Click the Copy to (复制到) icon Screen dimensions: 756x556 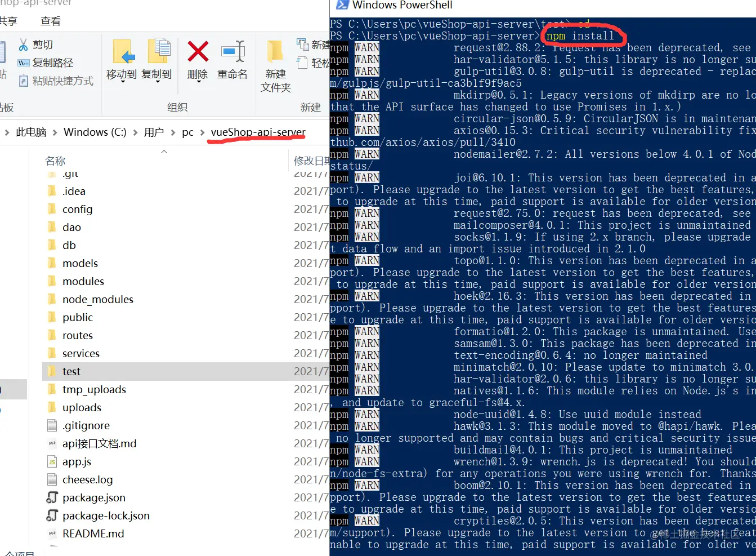[159, 51]
